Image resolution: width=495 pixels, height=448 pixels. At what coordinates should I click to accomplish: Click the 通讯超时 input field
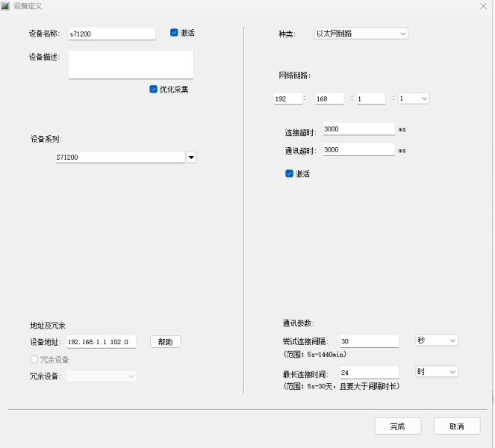359,149
